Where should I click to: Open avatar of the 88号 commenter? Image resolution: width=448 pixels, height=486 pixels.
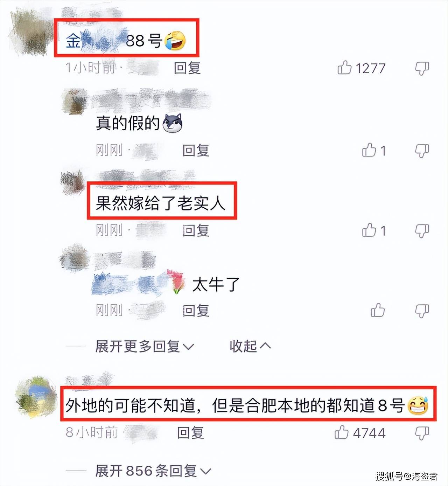[32, 33]
